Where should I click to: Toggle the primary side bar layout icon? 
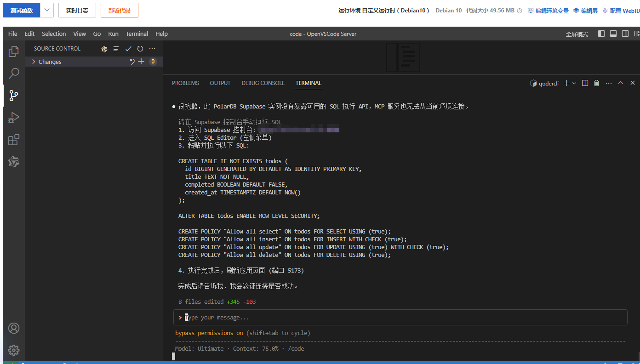[x=601, y=34]
